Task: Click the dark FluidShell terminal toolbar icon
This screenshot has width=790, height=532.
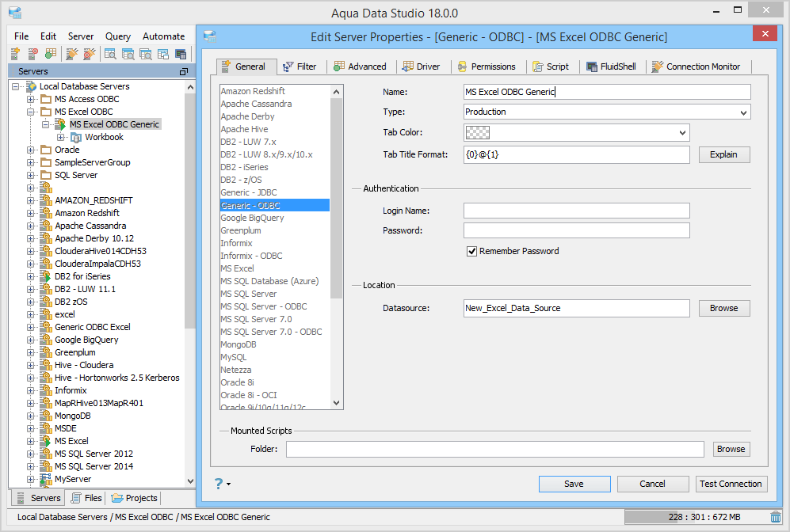Action: pyautogui.click(x=181, y=53)
